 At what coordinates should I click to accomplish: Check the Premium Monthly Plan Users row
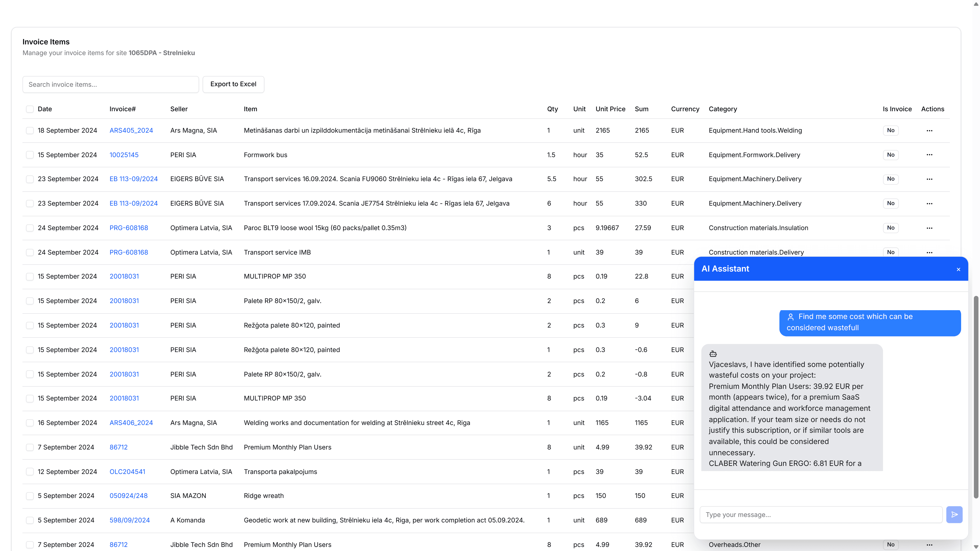click(30, 447)
